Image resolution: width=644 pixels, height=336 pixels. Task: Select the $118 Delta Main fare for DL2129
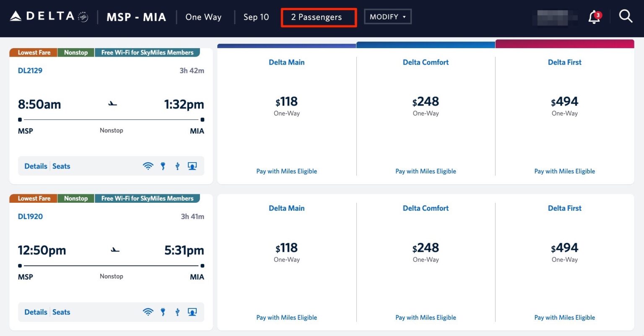[x=287, y=101]
